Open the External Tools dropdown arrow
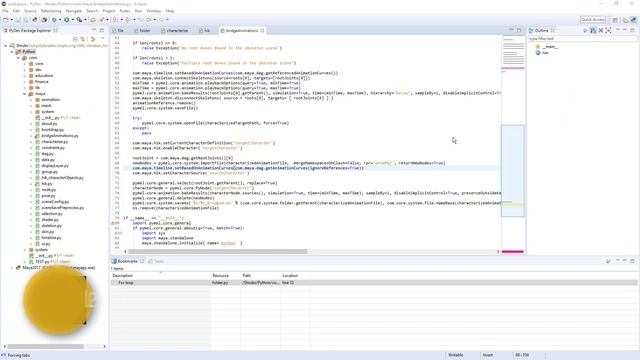Viewport: 640px width, 360px height. (x=85, y=20)
